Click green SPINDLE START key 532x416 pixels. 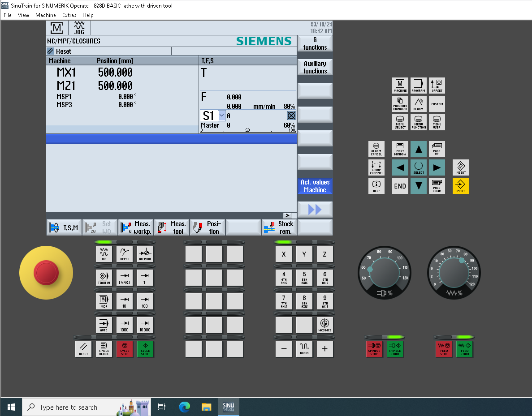pyautogui.click(x=395, y=349)
